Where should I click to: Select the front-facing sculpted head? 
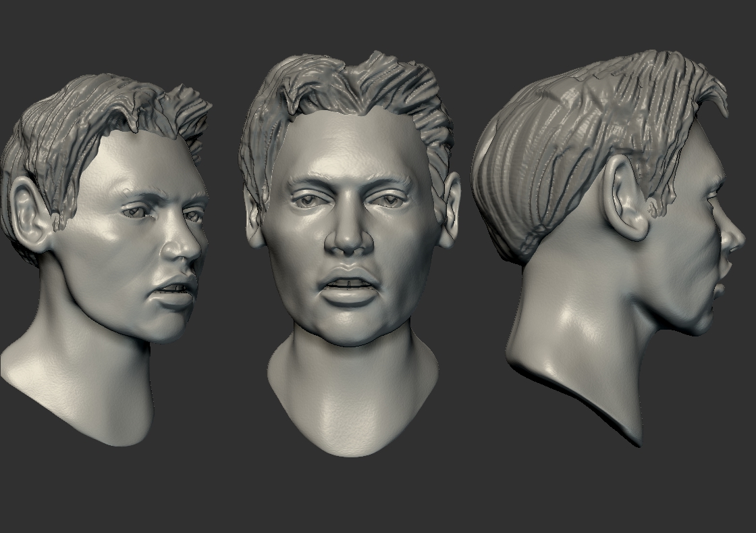coord(350,253)
